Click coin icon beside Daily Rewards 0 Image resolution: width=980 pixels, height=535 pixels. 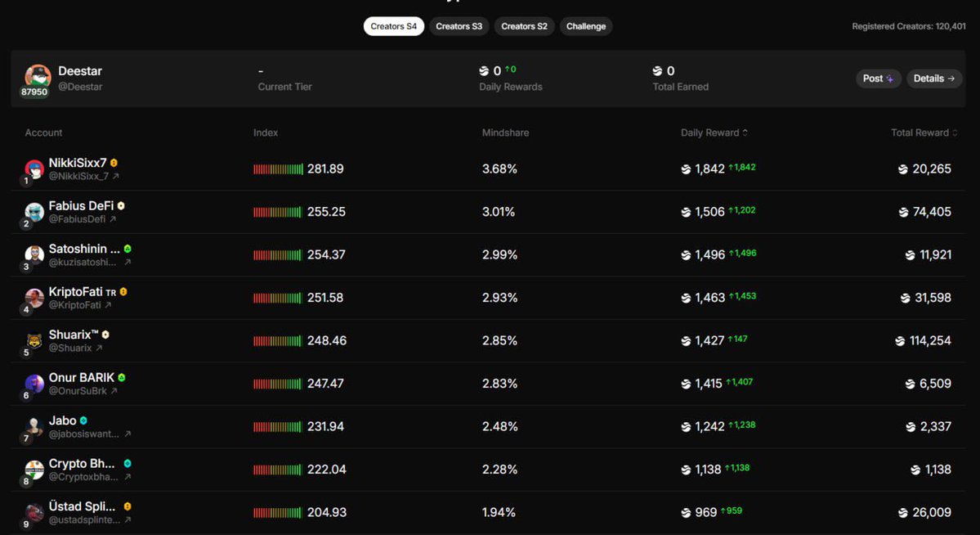pos(484,71)
